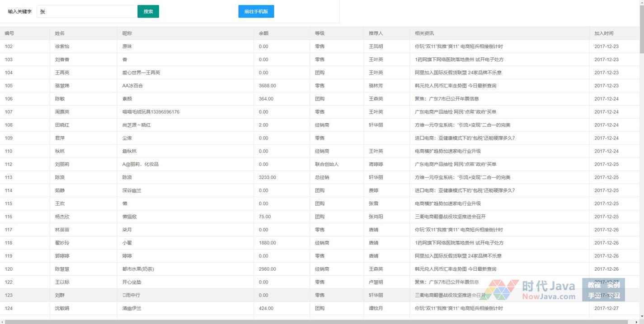Click the 编号 column header

pyautogui.click(x=9, y=33)
